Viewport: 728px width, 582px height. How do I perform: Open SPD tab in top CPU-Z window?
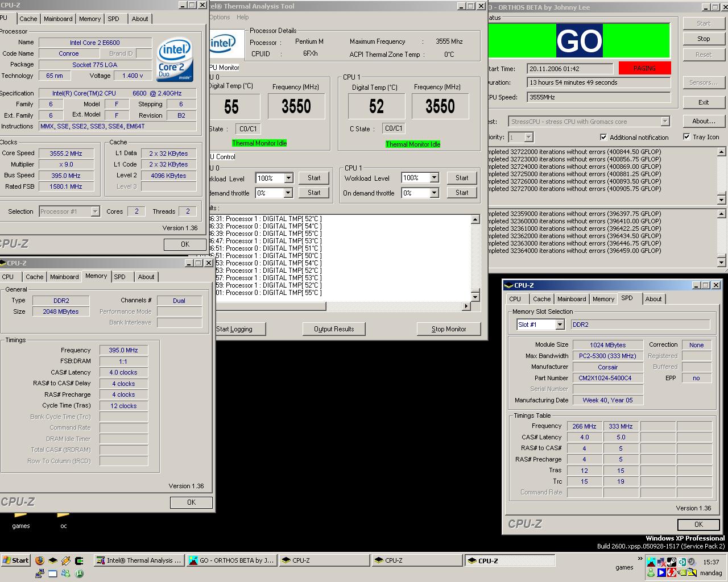coord(114,19)
